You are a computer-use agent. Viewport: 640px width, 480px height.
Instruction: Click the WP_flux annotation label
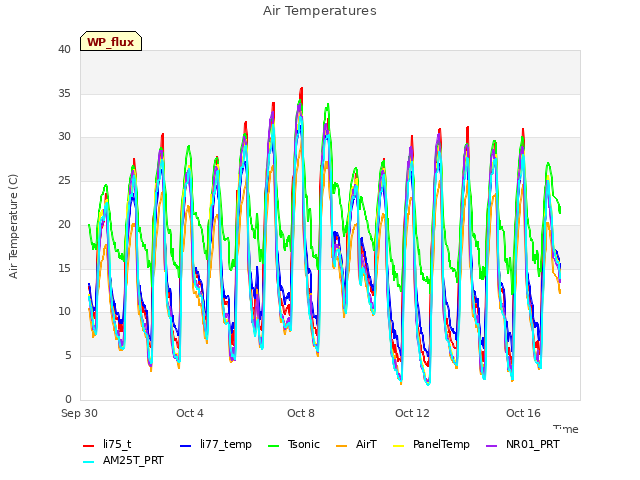point(111,42)
